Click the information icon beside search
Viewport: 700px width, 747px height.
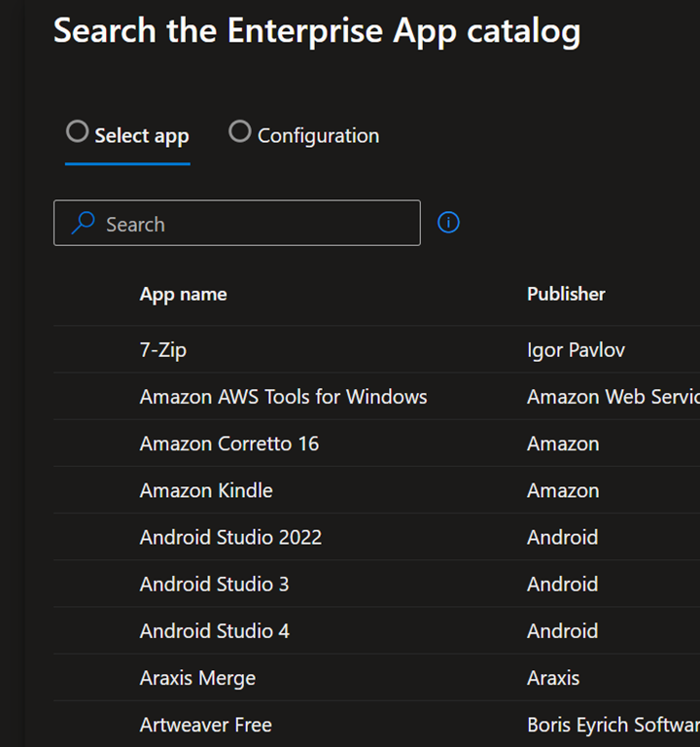point(448,223)
